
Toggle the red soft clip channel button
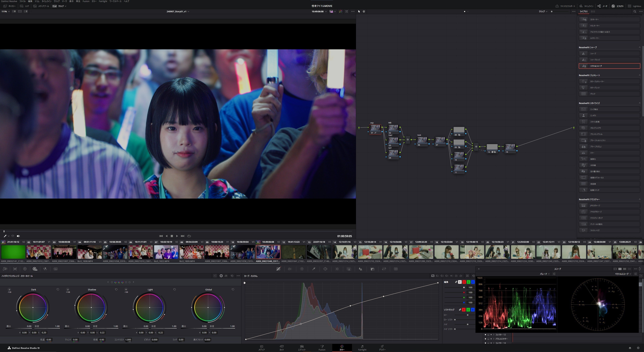464,310
